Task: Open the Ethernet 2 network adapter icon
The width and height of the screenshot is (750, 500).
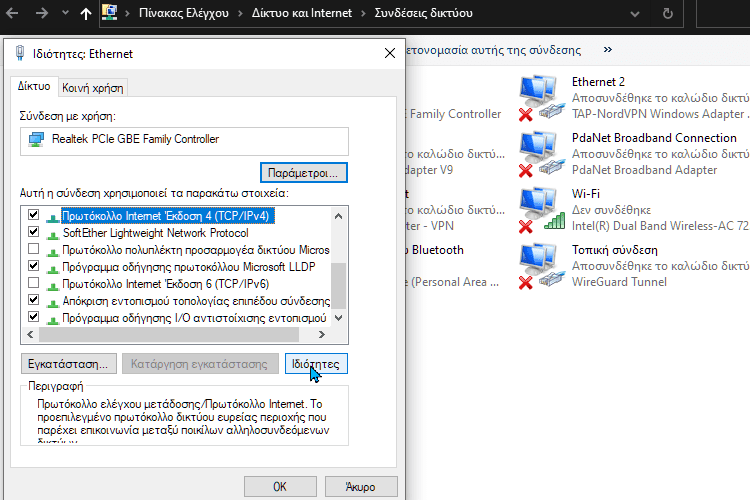Action: pyautogui.click(x=541, y=98)
